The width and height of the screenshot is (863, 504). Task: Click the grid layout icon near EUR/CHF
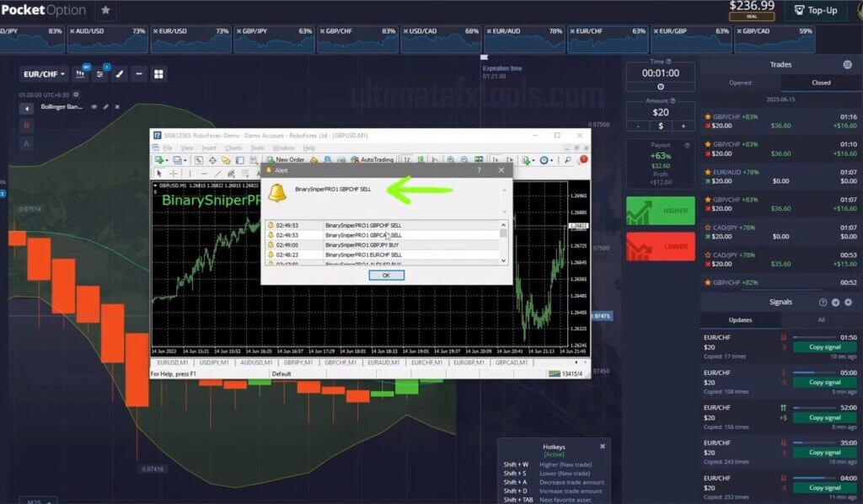pyautogui.click(x=158, y=74)
